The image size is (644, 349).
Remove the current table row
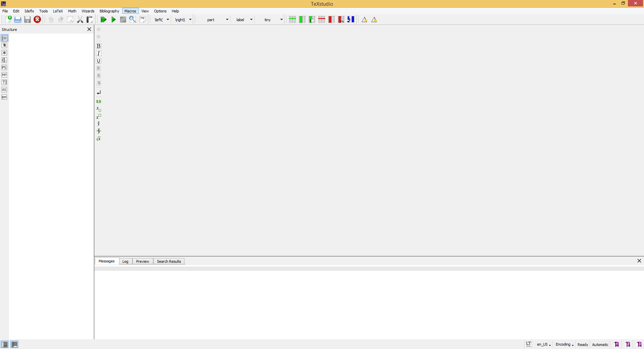(322, 19)
